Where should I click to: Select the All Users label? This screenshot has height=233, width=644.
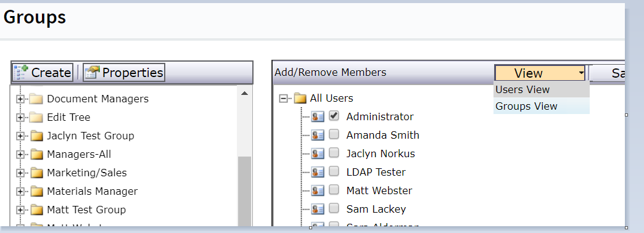[331, 99]
